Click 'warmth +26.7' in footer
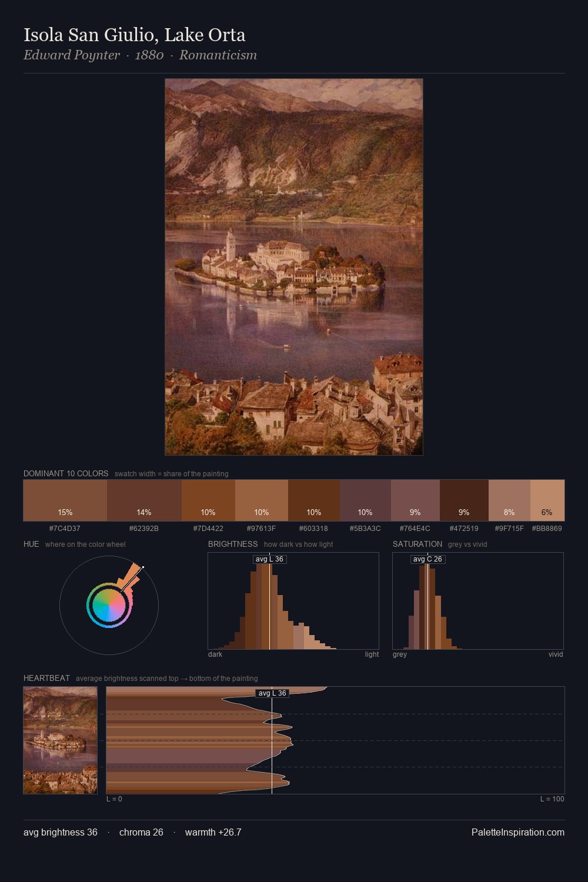The height and width of the screenshot is (882, 588). (213, 833)
